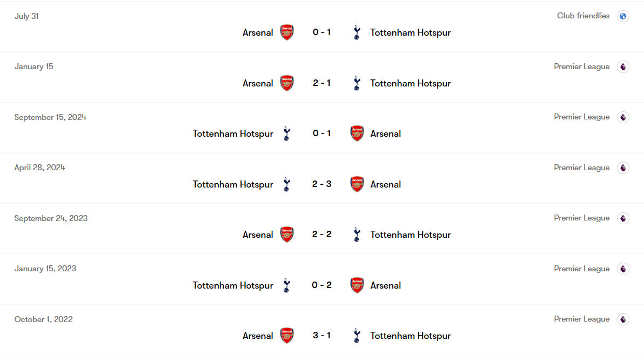This screenshot has height=361, width=644.
Task: Select the 0 - 1 score on July 31
Action: [x=321, y=32]
